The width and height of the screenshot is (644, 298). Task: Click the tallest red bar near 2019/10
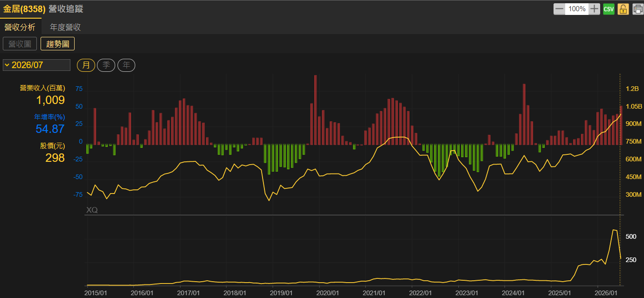click(316, 110)
